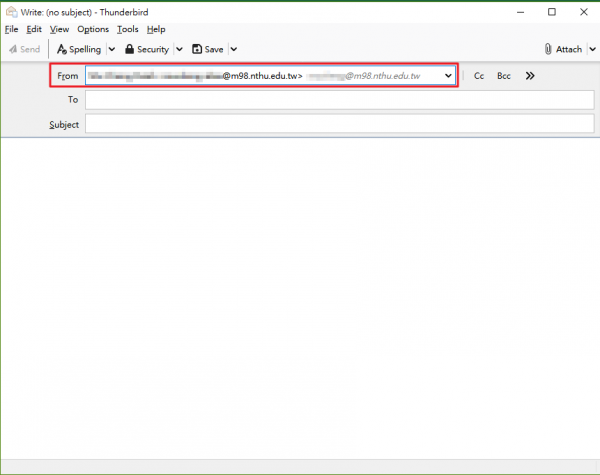Open the Save options dropdown arrow

pyautogui.click(x=233, y=49)
